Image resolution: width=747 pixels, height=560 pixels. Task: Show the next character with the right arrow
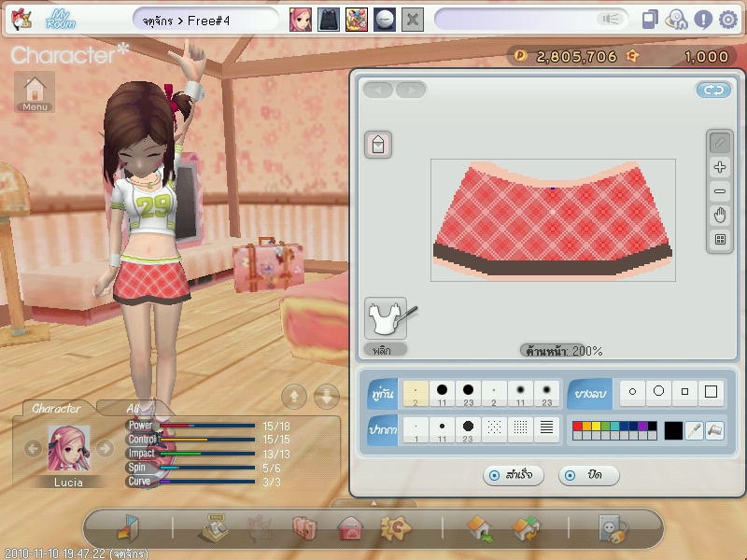click(105, 448)
